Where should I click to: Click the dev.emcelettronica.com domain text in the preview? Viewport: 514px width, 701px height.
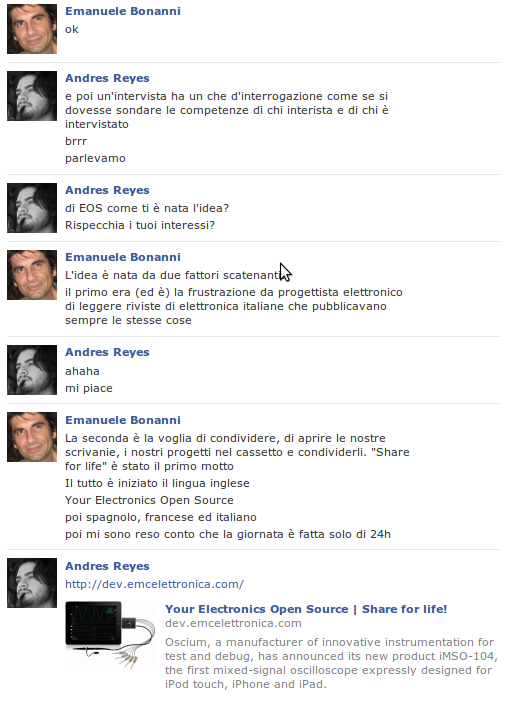[233, 623]
